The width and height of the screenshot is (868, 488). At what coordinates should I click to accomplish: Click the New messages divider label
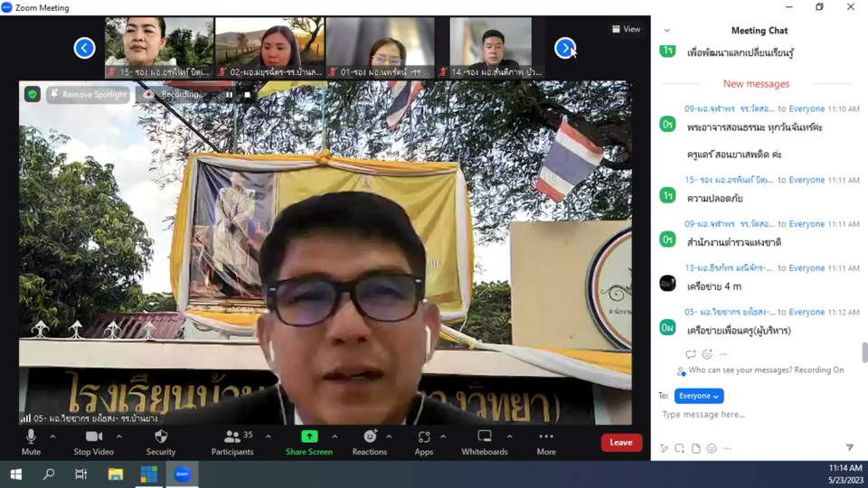coord(756,83)
